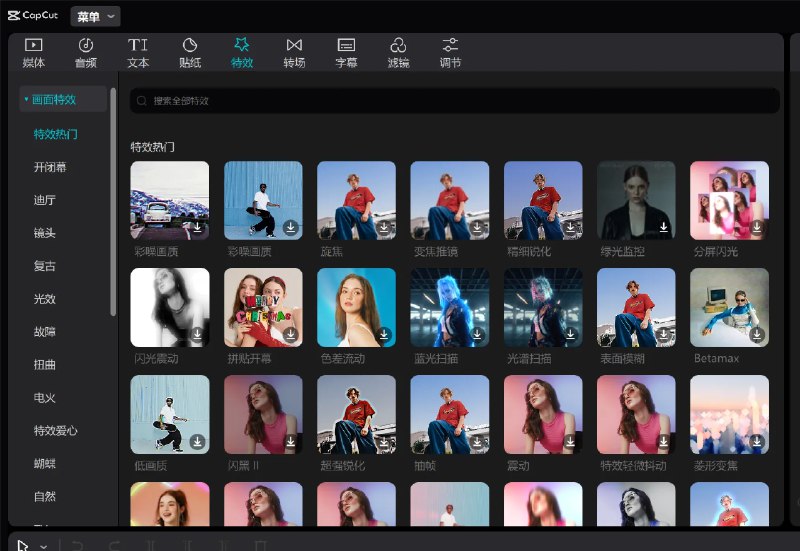Go to the 特效爱心 category
Viewport: 800px width, 551px height.
pyautogui.click(x=55, y=430)
